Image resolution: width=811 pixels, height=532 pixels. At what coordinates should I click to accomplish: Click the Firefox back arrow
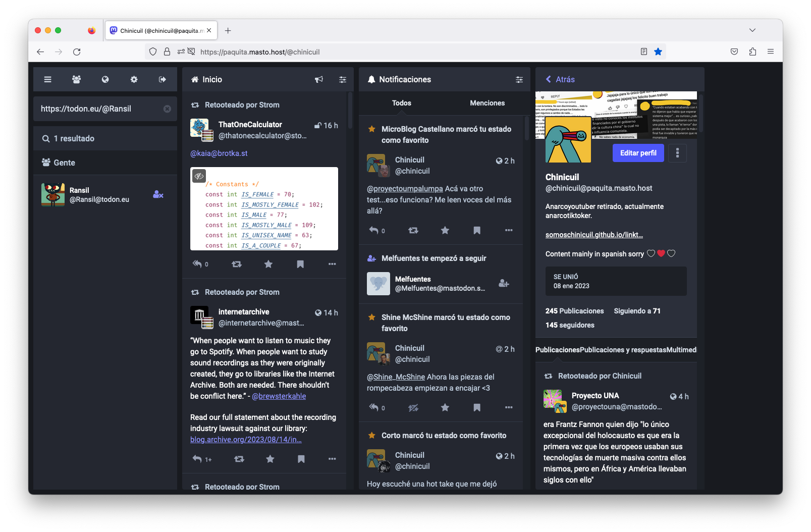tap(40, 51)
